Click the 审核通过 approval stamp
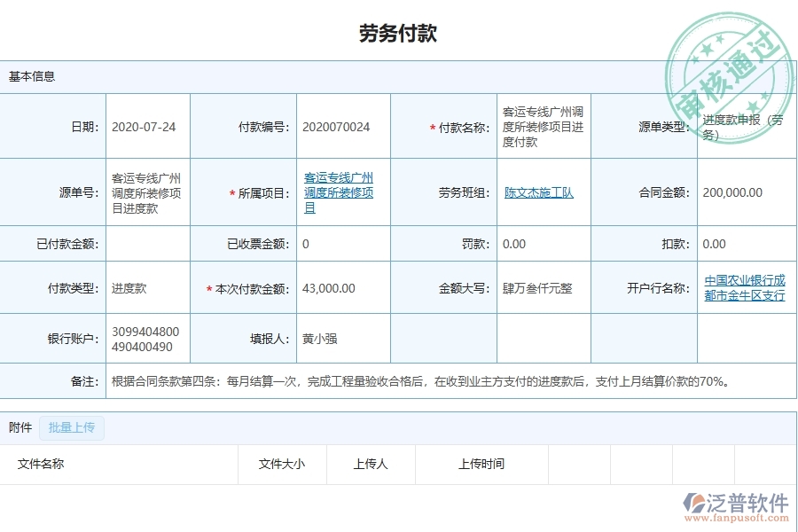This screenshot has width=798, height=532. pos(727,62)
